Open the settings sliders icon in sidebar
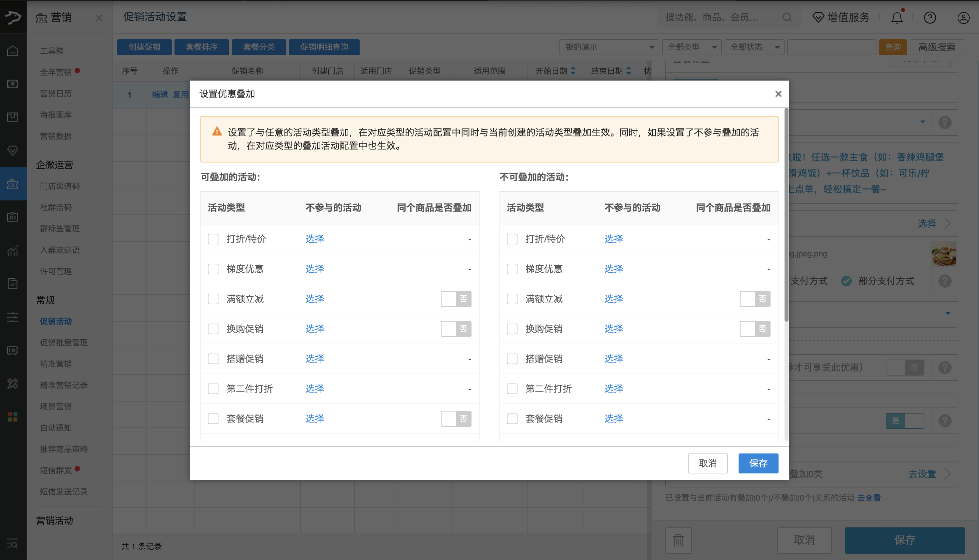This screenshot has height=560, width=979. click(x=13, y=317)
